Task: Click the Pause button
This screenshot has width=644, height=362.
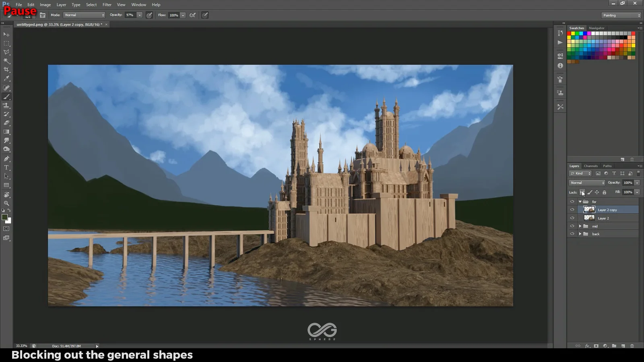Action: click(20, 11)
